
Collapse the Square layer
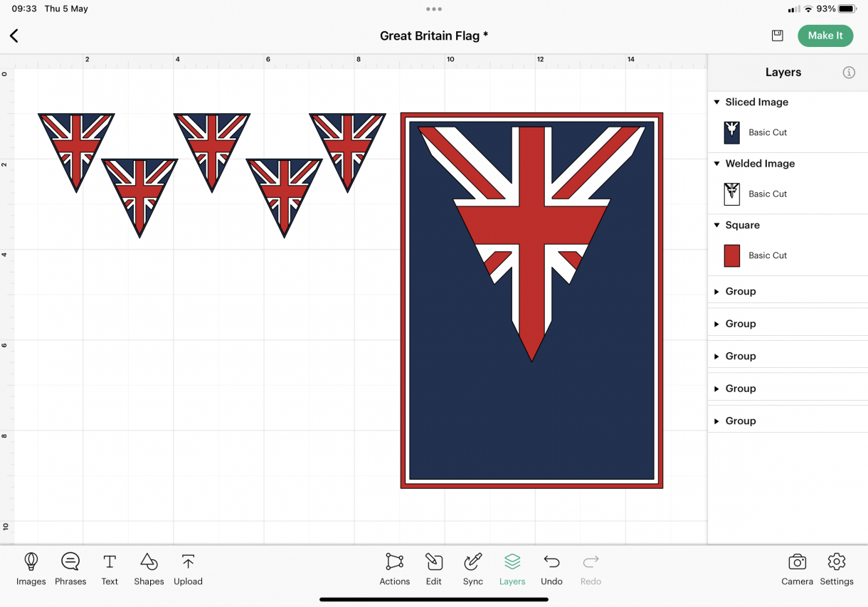[716, 225]
